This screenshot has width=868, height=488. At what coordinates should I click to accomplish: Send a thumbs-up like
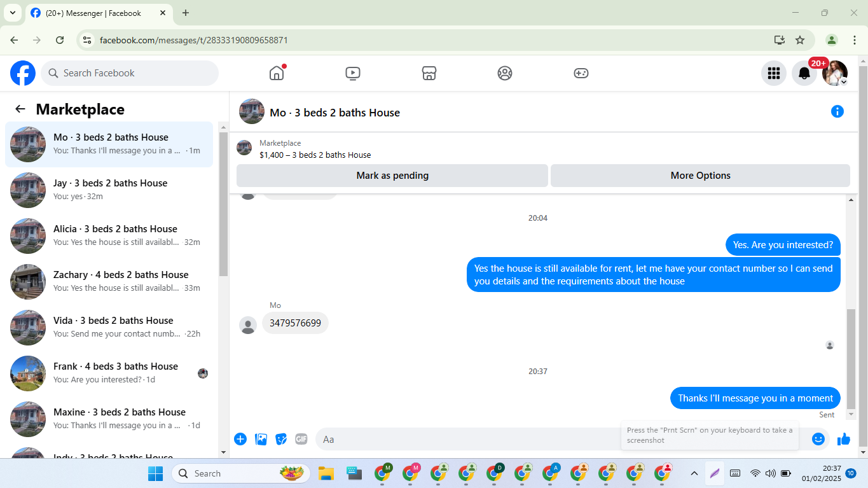[844, 439]
